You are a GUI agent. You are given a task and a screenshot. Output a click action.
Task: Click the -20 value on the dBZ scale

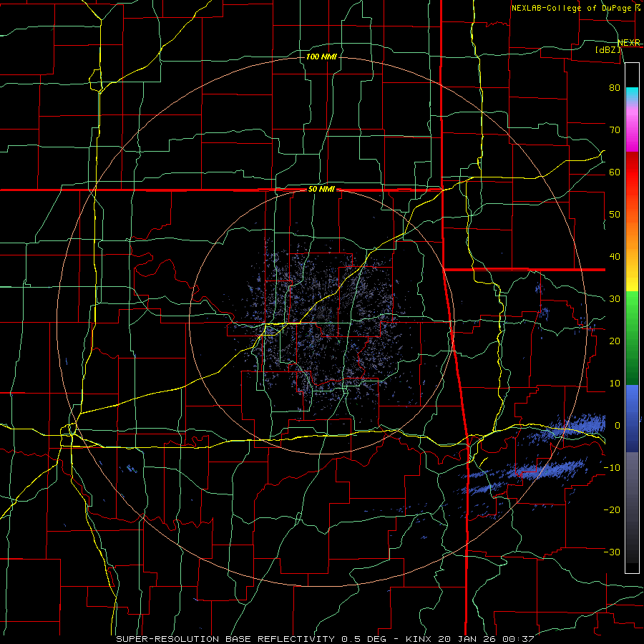pos(612,509)
